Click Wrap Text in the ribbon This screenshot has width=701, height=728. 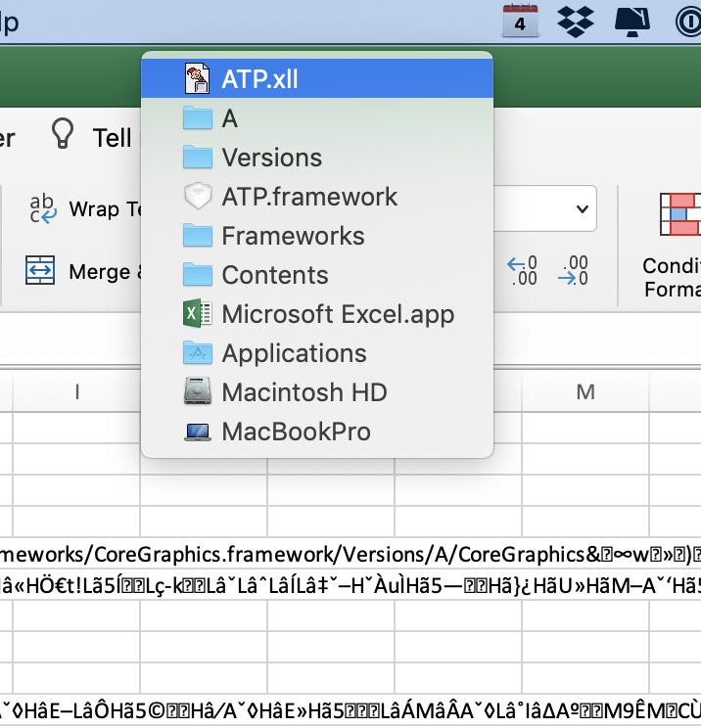click(105, 209)
